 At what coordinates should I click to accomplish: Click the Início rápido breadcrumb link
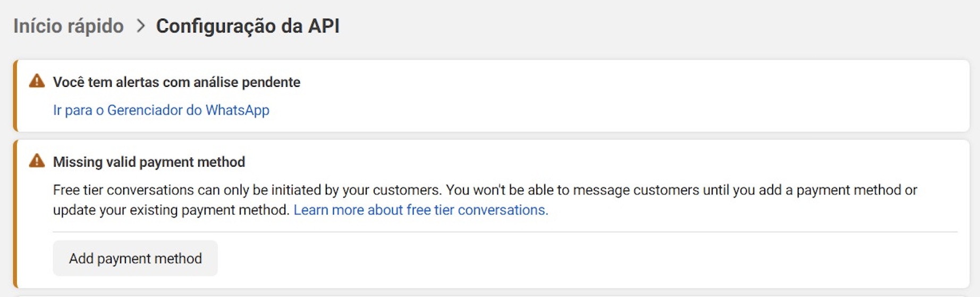[69, 26]
